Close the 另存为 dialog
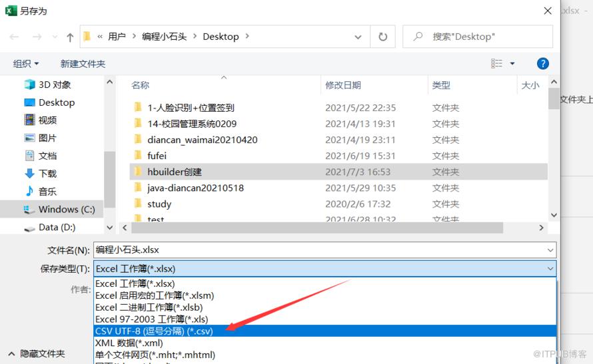The image size is (593, 364). click(x=548, y=11)
